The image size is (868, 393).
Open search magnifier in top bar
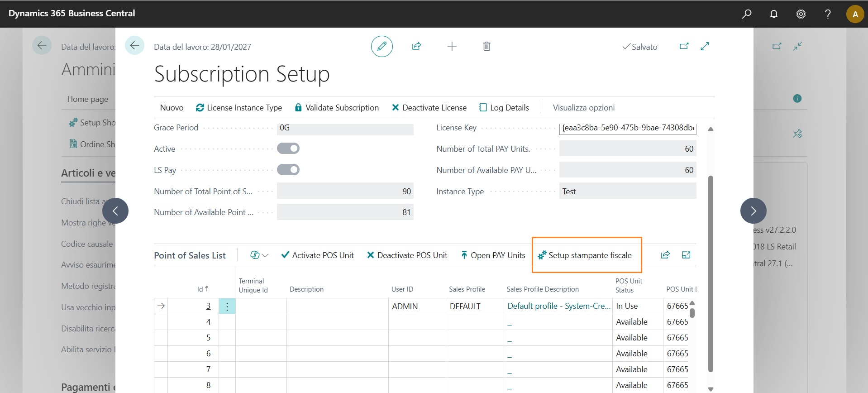point(747,14)
